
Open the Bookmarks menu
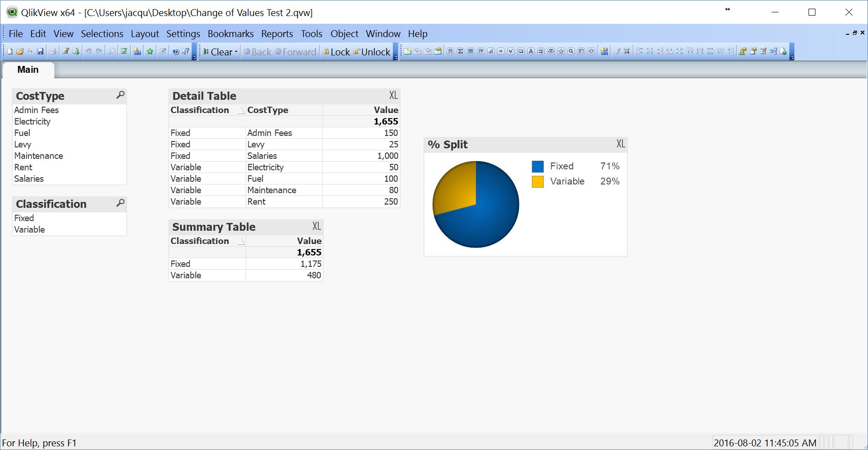(x=230, y=34)
